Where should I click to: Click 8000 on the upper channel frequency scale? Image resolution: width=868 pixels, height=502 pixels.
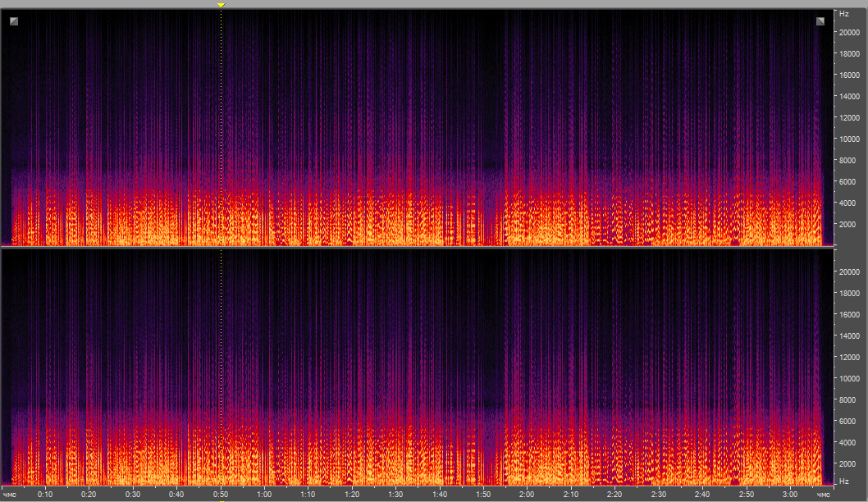coord(847,161)
